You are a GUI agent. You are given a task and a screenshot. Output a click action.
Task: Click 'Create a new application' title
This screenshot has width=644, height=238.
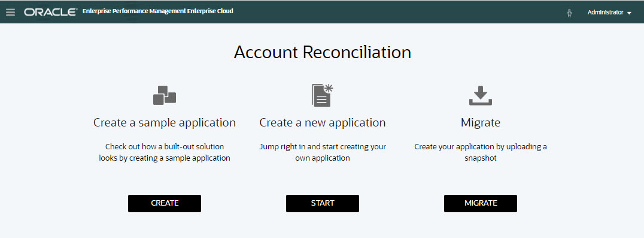[x=323, y=122]
